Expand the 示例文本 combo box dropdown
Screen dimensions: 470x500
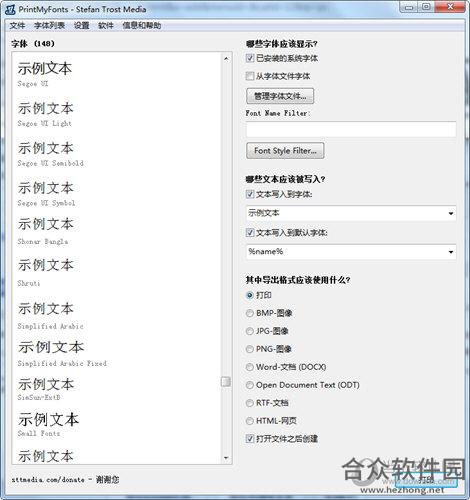click(x=451, y=213)
